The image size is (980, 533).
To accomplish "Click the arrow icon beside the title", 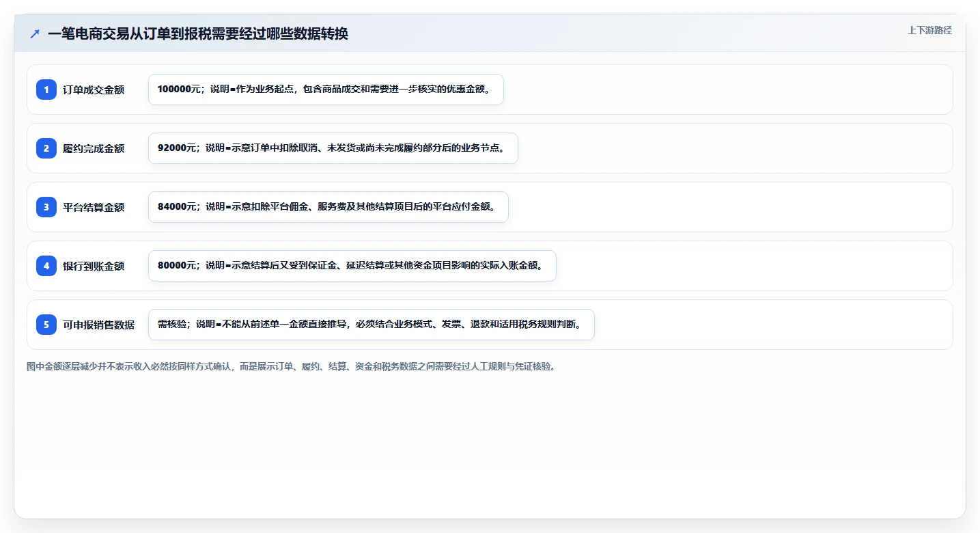I will point(35,34).
